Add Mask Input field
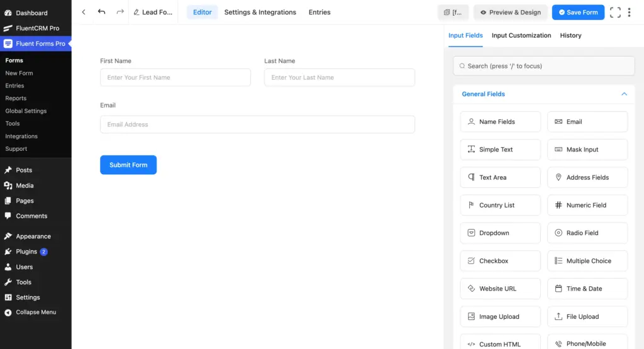 587,150
